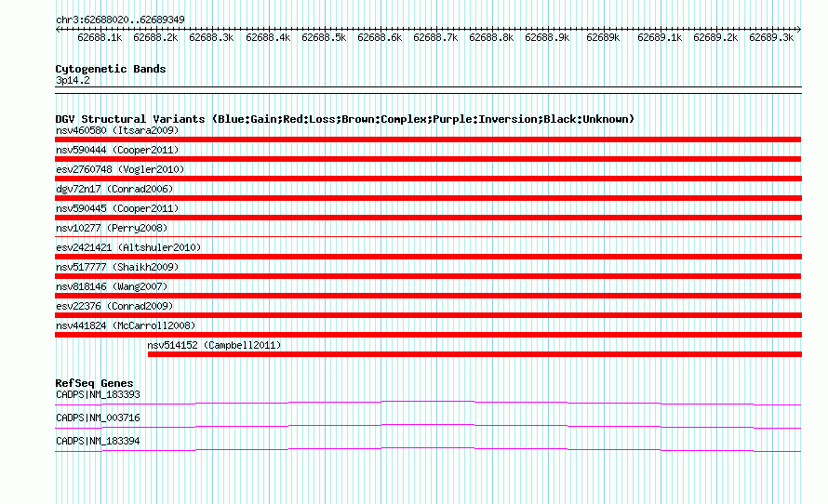The image size is (828, 504).
Task: Click the red bar below nsv818146
Action: (x=428, y=296)
